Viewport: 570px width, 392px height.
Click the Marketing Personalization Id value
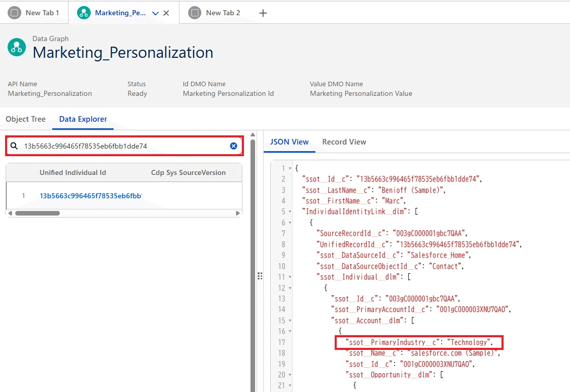point(228,93)
